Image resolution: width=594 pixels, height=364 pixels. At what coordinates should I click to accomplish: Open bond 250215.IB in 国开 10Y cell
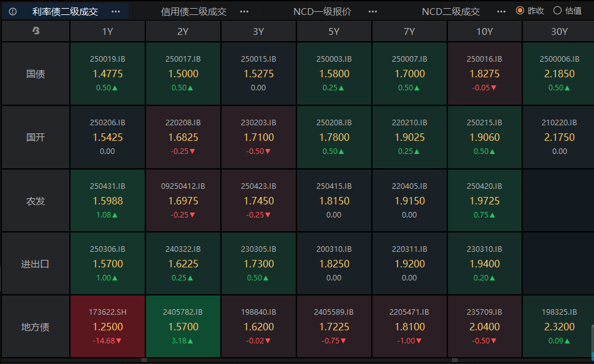pos(484,123)
